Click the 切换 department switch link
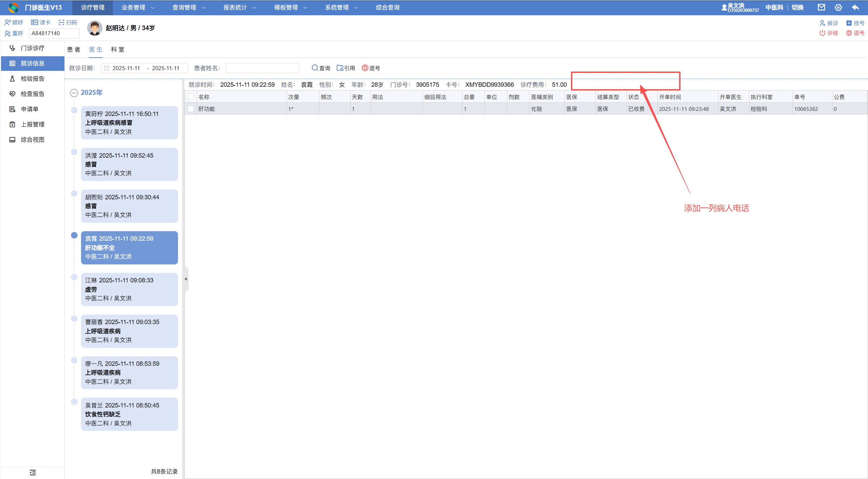The width and height of the screenshot is (868, 479). (797, 7)
